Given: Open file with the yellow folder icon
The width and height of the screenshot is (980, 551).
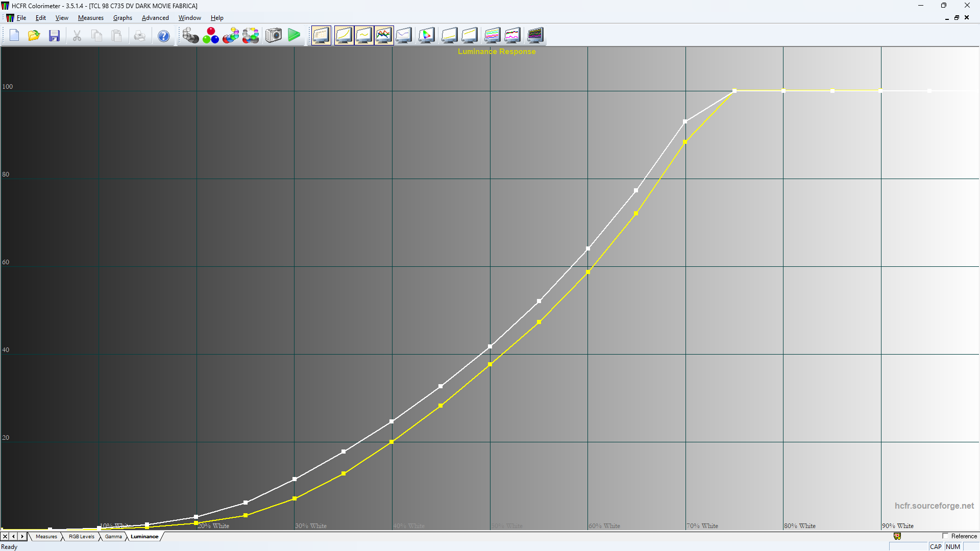Looking at the screenshot, I should pyautogui.click(x=34, y=36).
